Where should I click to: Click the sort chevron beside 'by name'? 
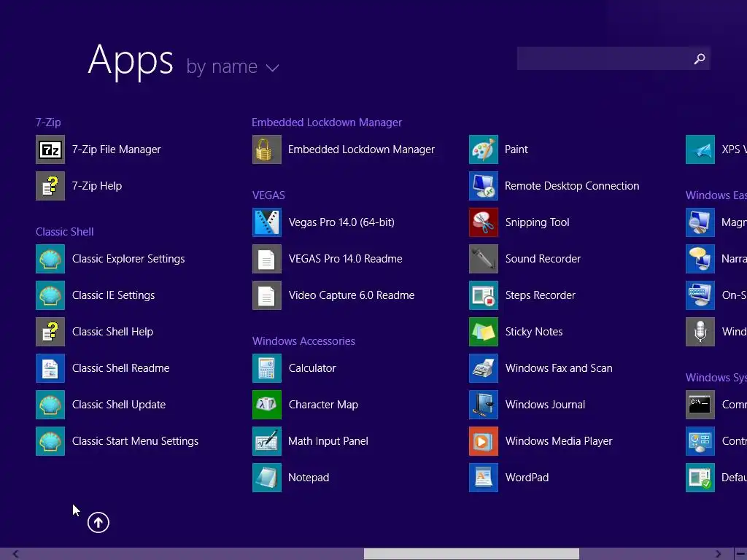tap(272, 68)
